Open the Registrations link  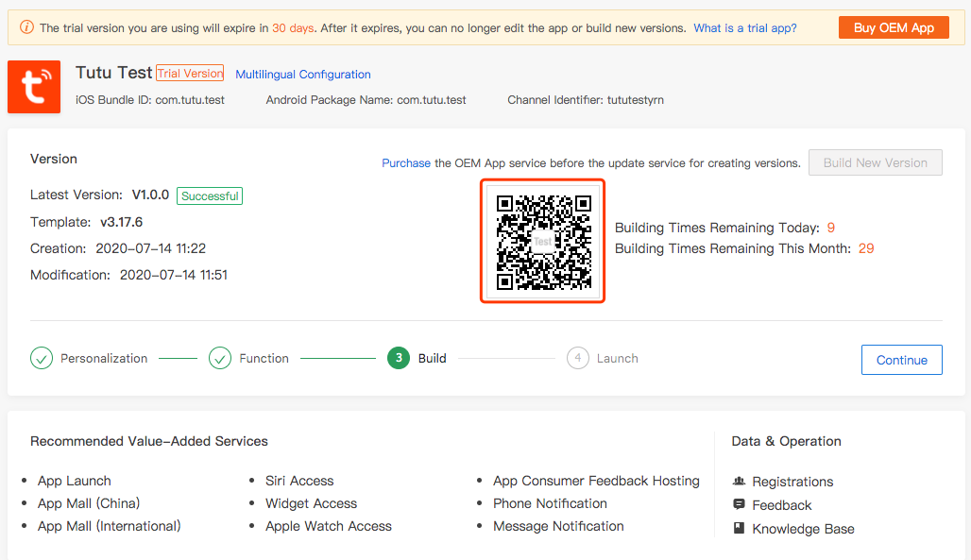[x=792, y=482]
